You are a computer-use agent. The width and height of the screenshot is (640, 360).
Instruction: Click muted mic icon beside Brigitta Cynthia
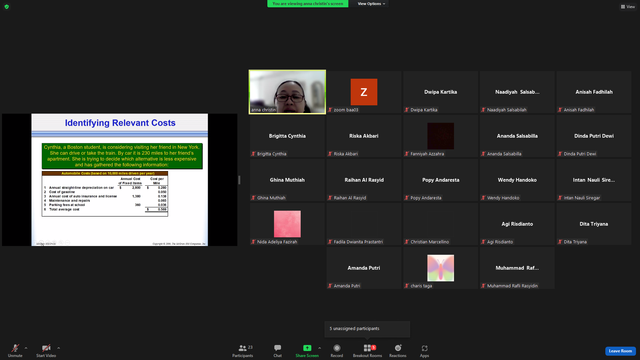click(253, 154)
